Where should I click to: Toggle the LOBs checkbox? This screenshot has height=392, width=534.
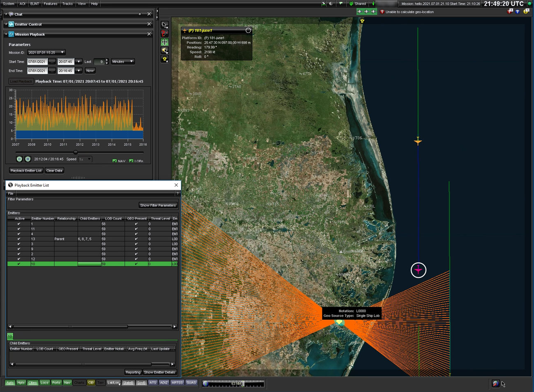(x=131, y=161)
